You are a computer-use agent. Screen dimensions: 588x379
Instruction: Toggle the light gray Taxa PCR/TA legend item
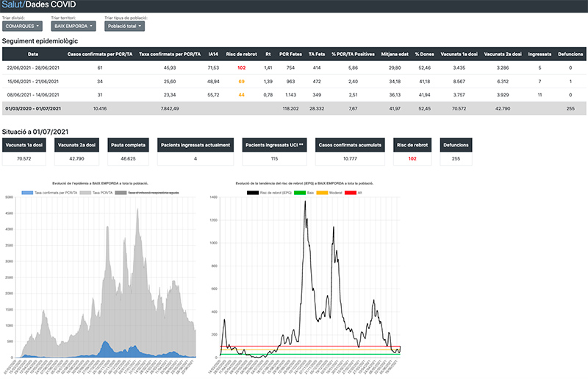(96, 193)
